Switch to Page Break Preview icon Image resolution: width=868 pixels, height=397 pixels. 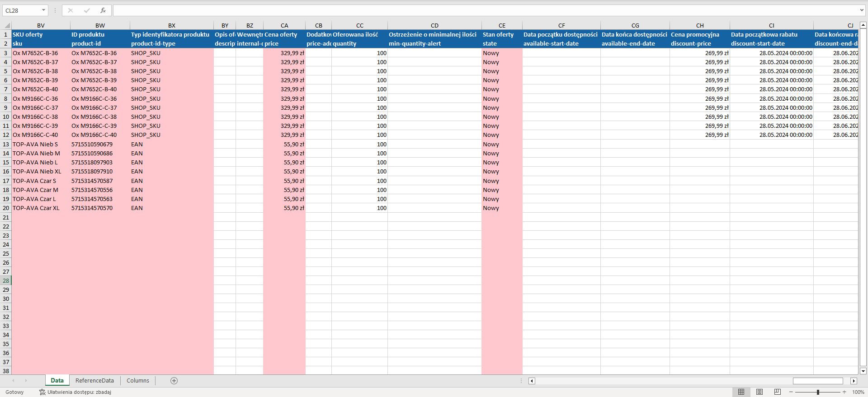pyautogui.click(x=778, y=392)
